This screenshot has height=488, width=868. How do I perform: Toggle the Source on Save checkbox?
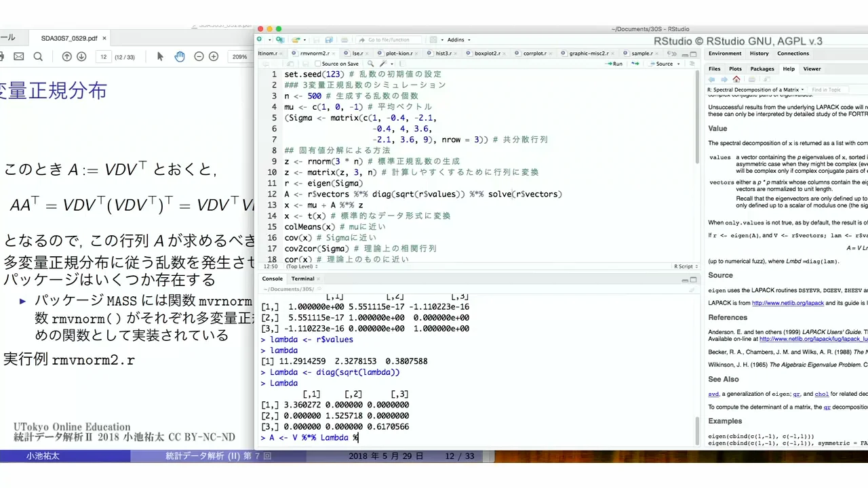coord(317,64)
